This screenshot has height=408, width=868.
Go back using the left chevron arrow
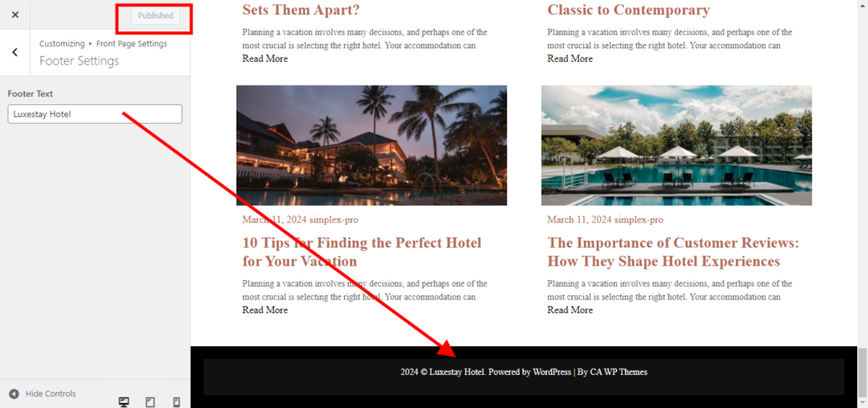point(15,52)
